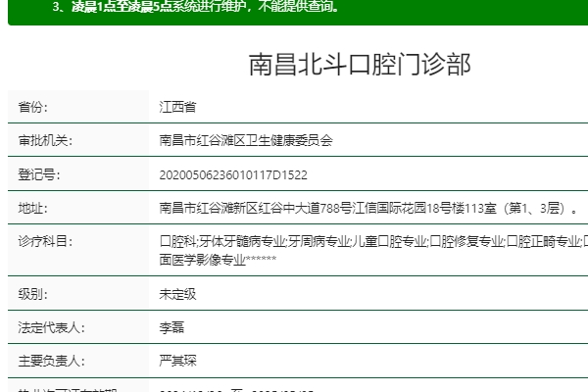Select the 口腔科 specialties text line
Image resolution: width=588 pixels, height=392 pixels.
373,242
